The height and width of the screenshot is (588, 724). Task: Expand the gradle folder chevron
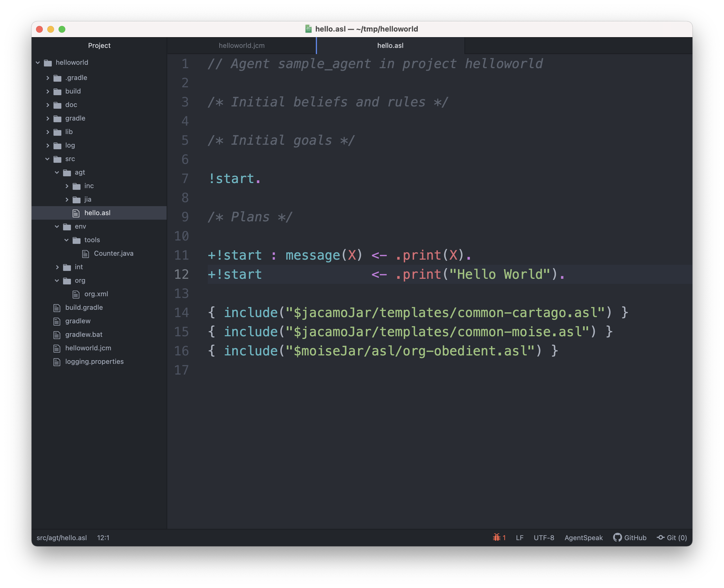pyautogui.click(x=48, y=119)
